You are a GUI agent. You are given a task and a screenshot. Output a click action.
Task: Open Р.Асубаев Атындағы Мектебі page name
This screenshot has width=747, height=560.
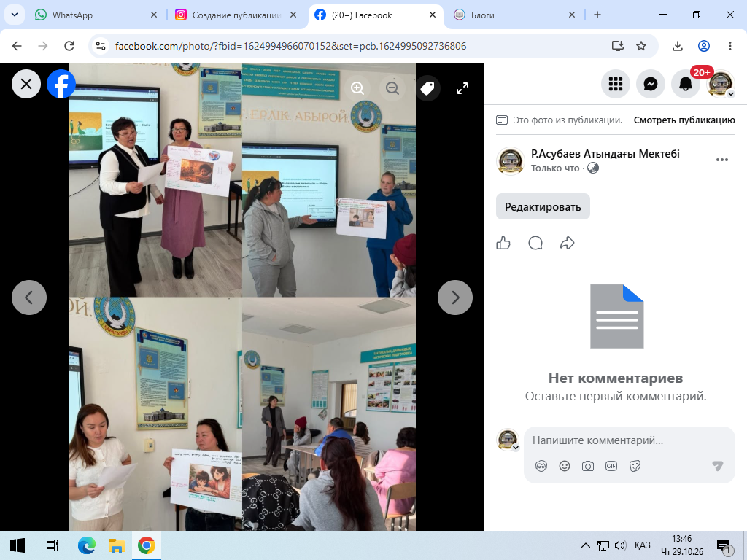[605, 154]
